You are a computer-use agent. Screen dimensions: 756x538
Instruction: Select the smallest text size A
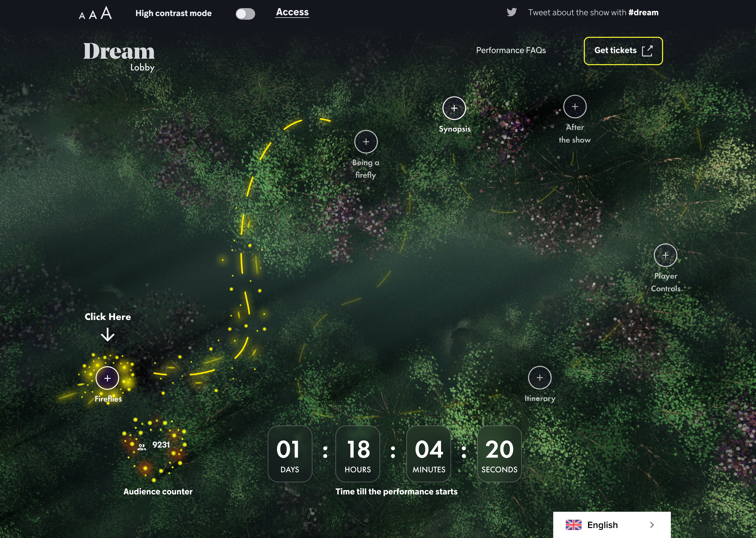(82, 16)
